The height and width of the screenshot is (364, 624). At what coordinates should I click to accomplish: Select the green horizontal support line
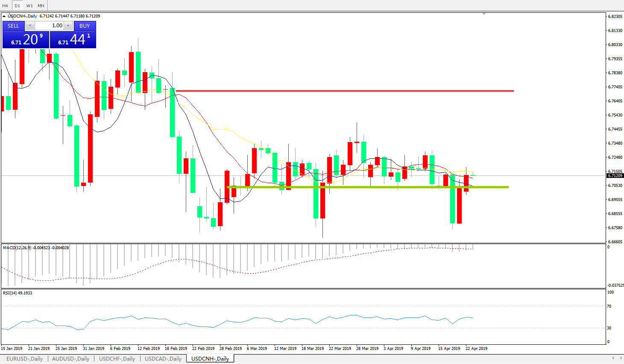click(367, 187)
